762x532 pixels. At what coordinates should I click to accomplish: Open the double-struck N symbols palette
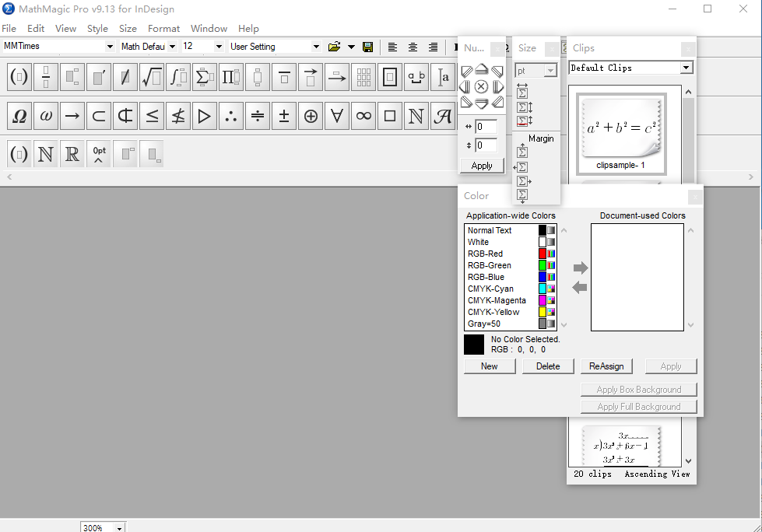416,116
